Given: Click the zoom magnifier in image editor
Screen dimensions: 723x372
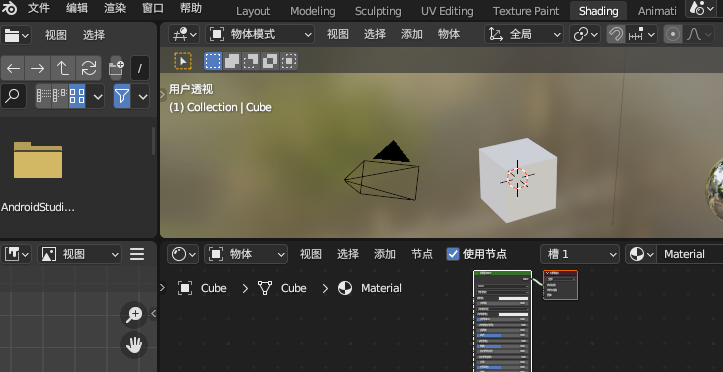Looking at the screenshot, I should (134, 315).
